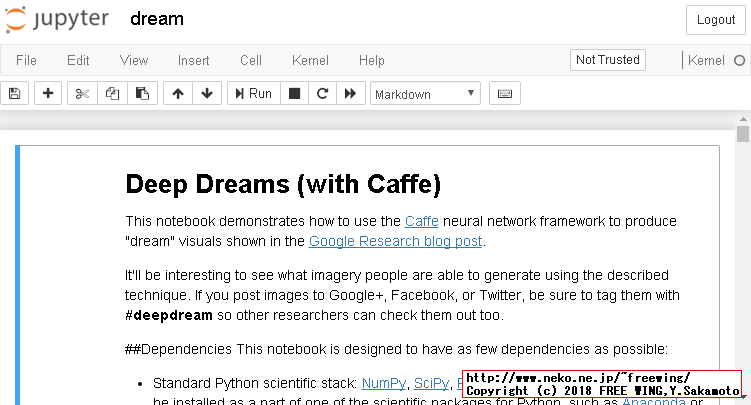The image size is (751, 405).
Task: Open the File menu
Action: click(x=26, y=60)
